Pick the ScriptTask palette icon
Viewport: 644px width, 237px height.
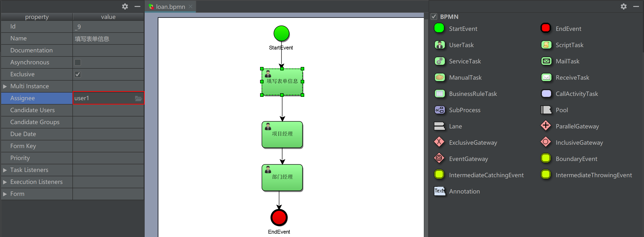546,45
